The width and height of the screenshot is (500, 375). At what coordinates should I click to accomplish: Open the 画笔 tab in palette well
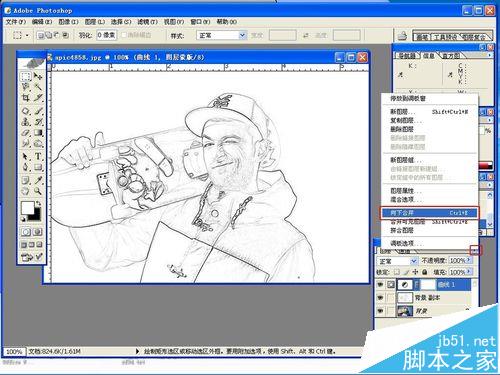422,37
